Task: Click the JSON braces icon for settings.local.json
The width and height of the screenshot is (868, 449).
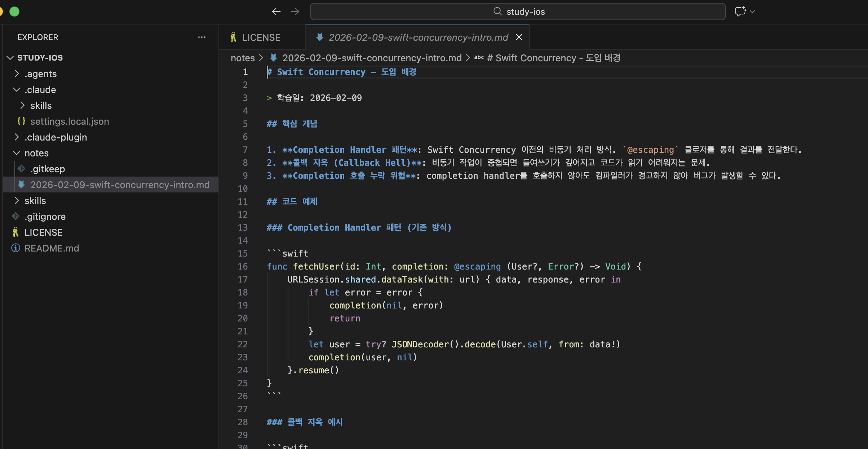Action: point(21,121)
